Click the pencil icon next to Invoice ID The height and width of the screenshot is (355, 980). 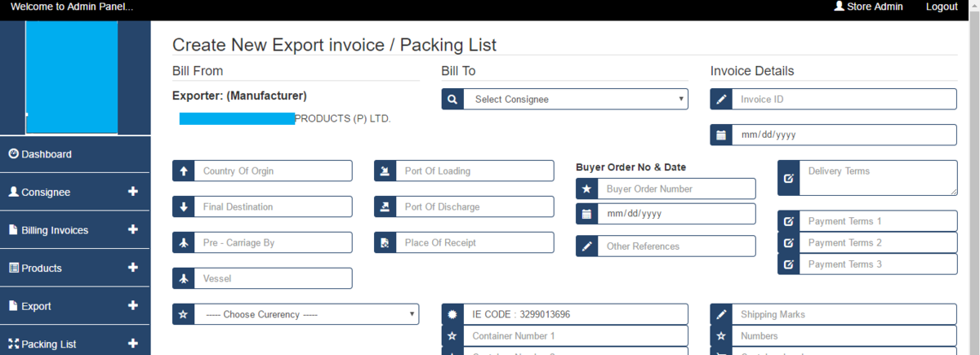721,100
